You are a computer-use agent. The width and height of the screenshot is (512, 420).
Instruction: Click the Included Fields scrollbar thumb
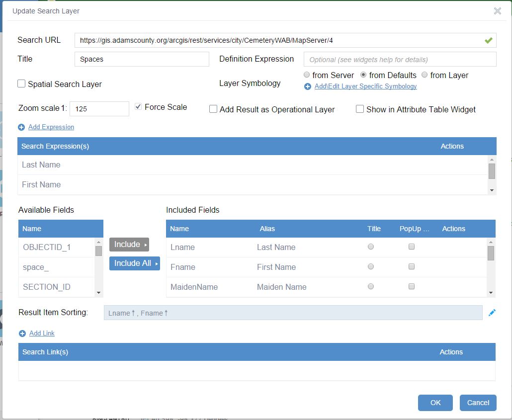click(491, 253)
